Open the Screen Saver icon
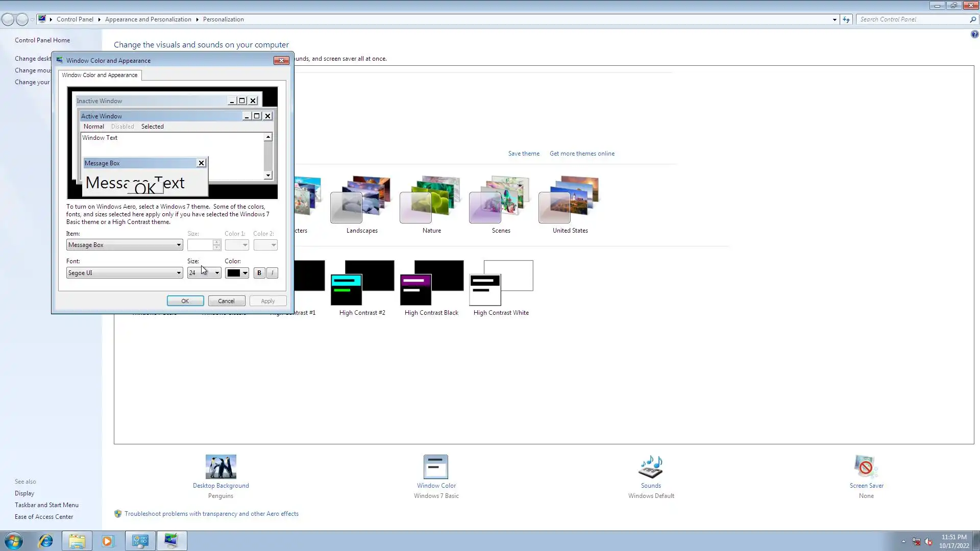The width and height of the screenshot is (980, 551). [x=866, y=467]
